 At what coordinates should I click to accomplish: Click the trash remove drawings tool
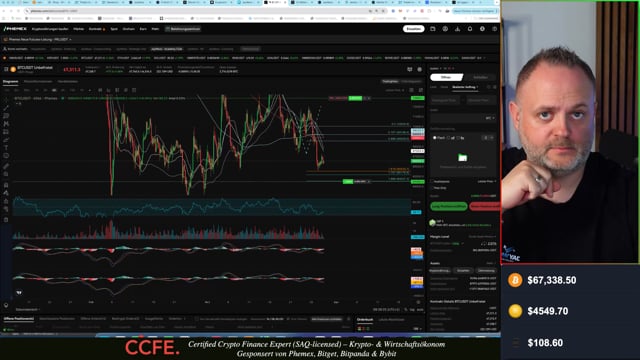6,220
